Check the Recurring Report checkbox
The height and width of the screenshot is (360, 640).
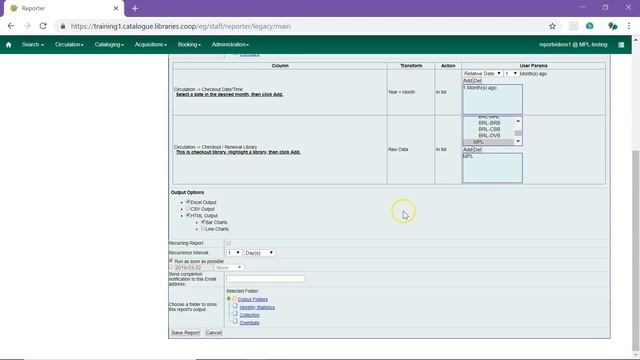pyautogui.click(x=229, y=243)
